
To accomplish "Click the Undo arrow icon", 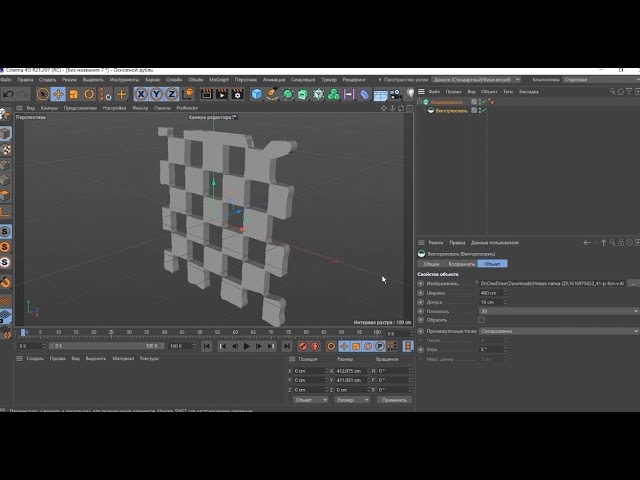I will pos(8,94).
